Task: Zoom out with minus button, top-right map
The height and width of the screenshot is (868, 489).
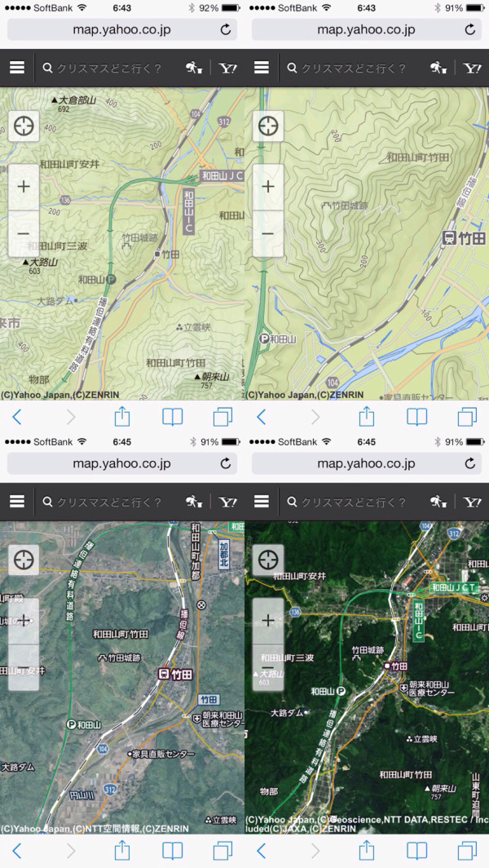Action: 268,233
